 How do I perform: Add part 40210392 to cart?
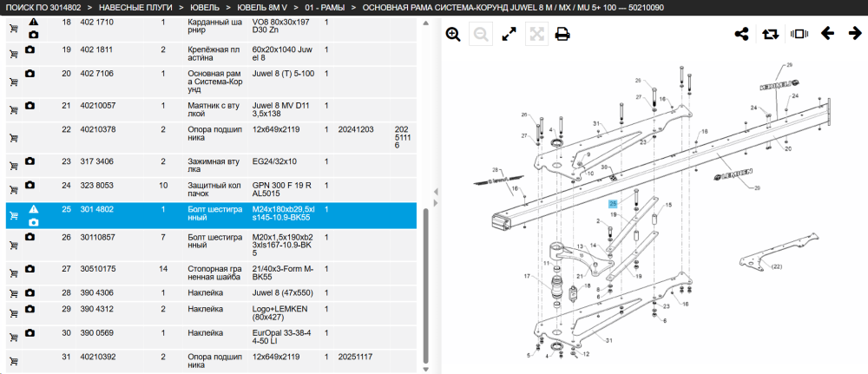click(14, 361)
